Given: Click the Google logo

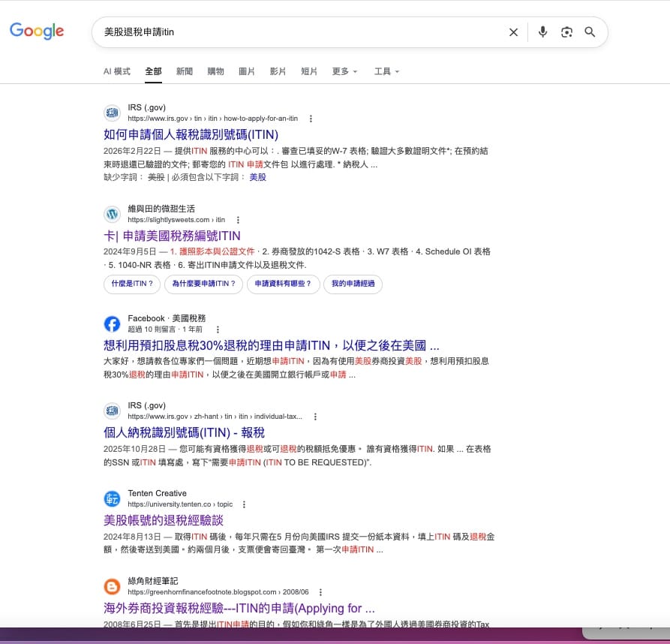Looking at the screenshot, I should 37,31.
